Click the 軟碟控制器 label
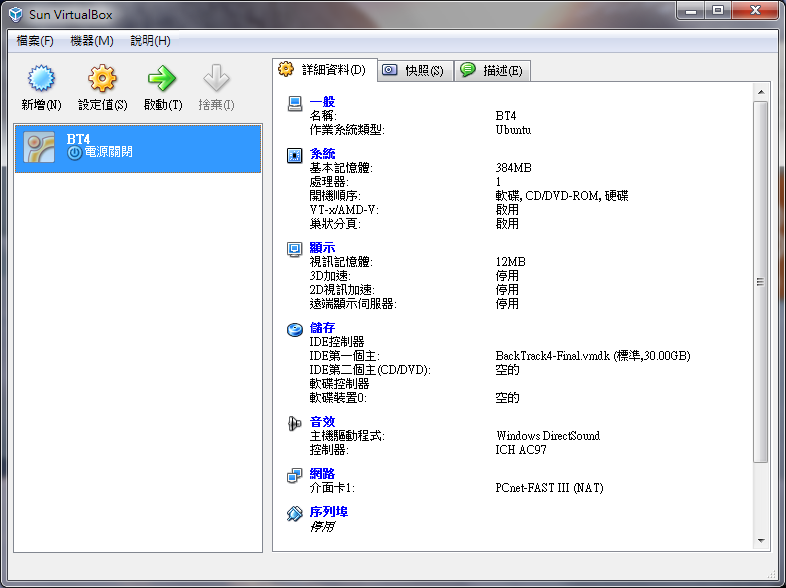 339,384
